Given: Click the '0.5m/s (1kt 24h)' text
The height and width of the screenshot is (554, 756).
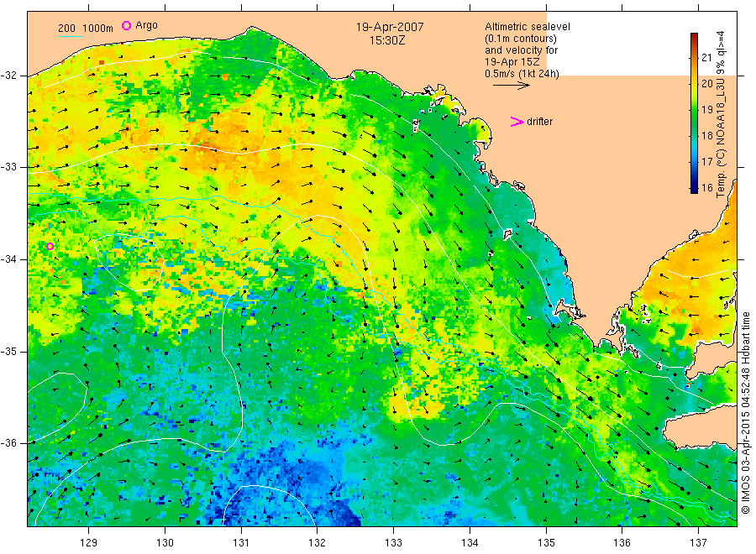Looking at the screenshot, I should [x=522, y=74].
